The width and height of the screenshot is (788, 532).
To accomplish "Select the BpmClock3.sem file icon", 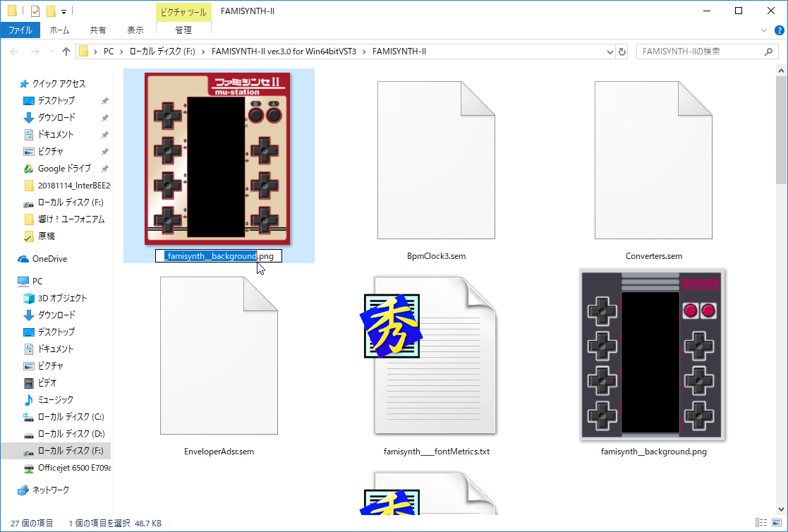I will [436, 160].
